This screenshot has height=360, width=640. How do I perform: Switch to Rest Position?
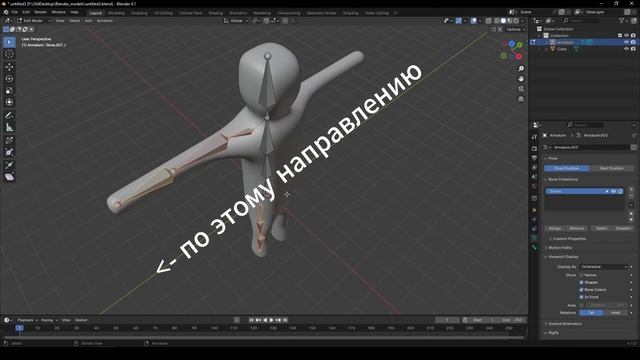611,168
